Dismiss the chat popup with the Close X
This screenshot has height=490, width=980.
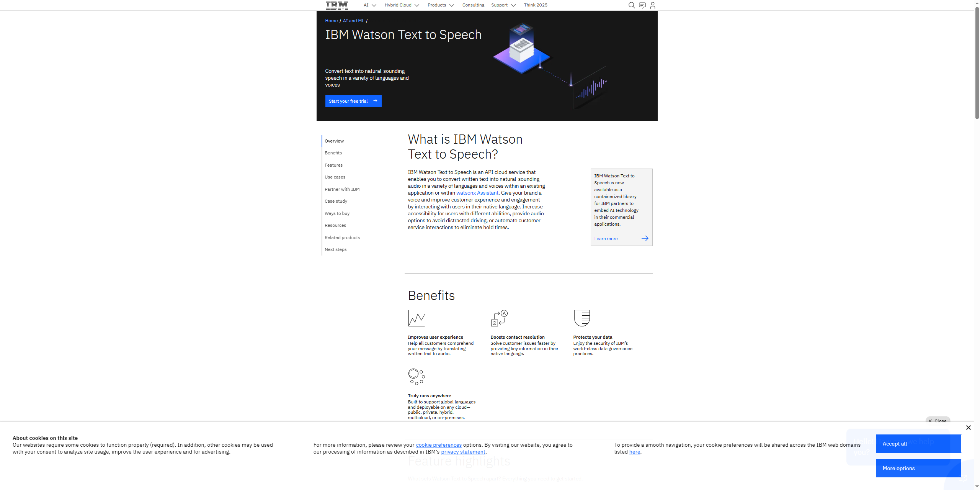point(969,427)
